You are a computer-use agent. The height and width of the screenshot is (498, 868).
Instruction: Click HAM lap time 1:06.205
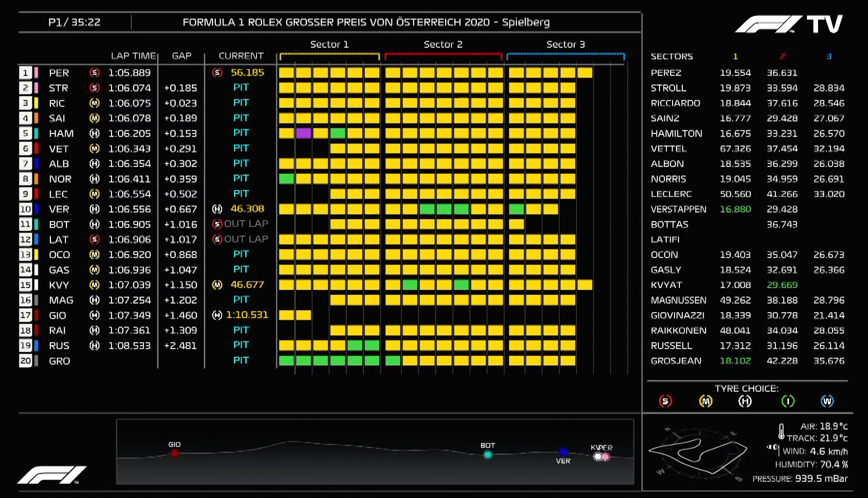click(129, 133)
